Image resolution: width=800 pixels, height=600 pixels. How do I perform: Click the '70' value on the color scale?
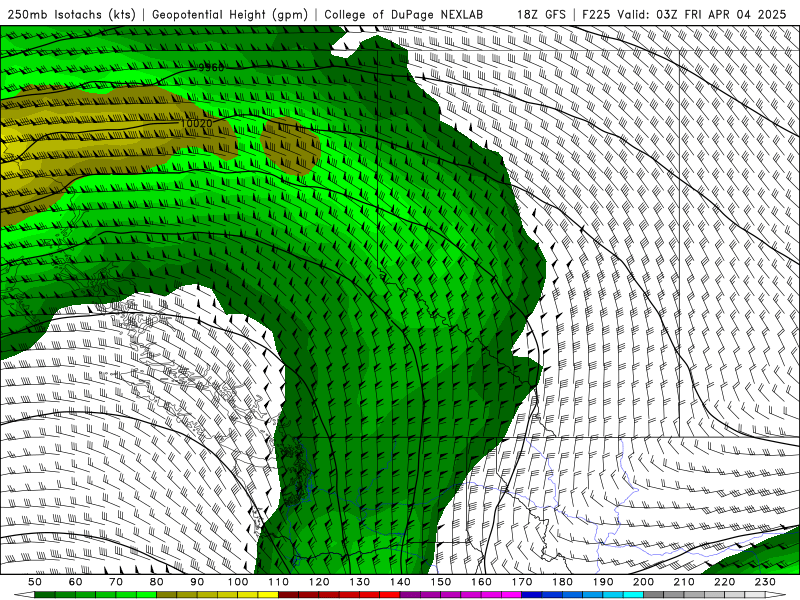click(x=116, y=582)
